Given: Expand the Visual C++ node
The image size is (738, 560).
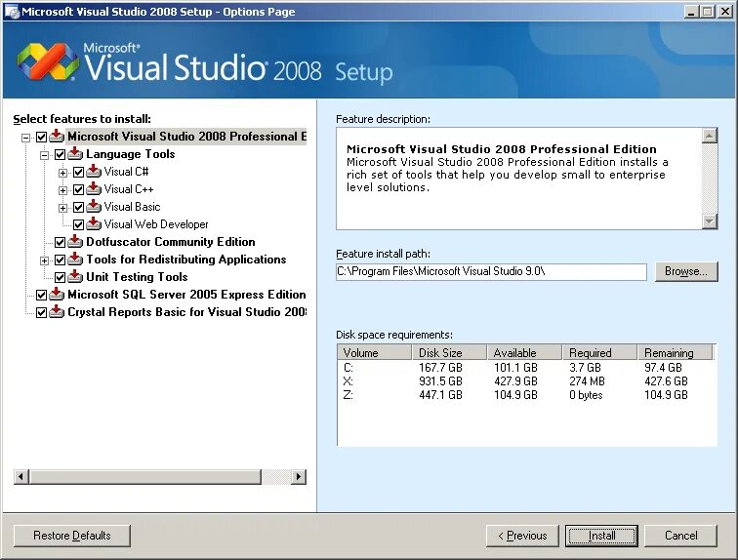Looking at the screenshot, I should pos(62,190).
